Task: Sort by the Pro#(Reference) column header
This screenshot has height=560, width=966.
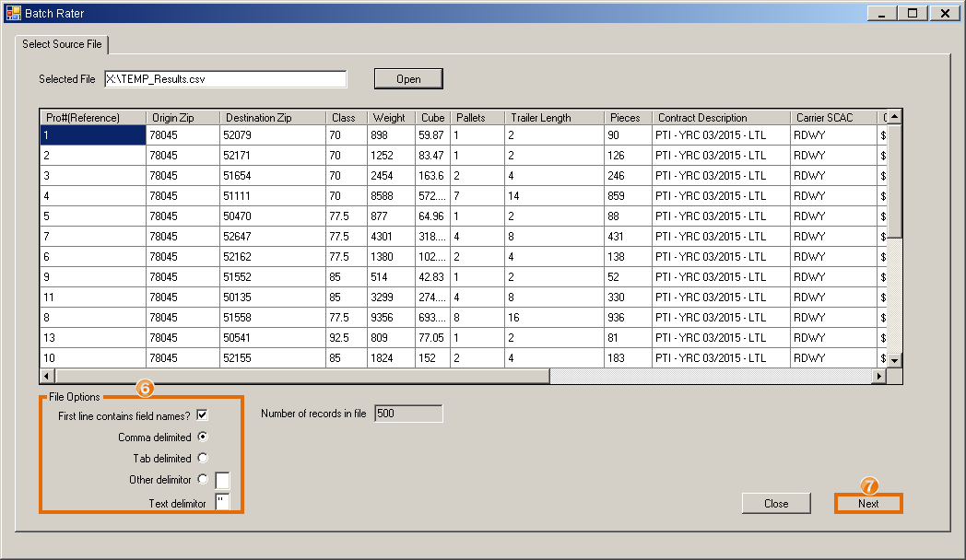Action: tap(93, 118)
